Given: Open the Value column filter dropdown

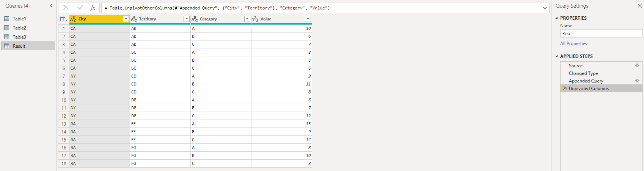Looking at the screenshot, I should [308, 19].
